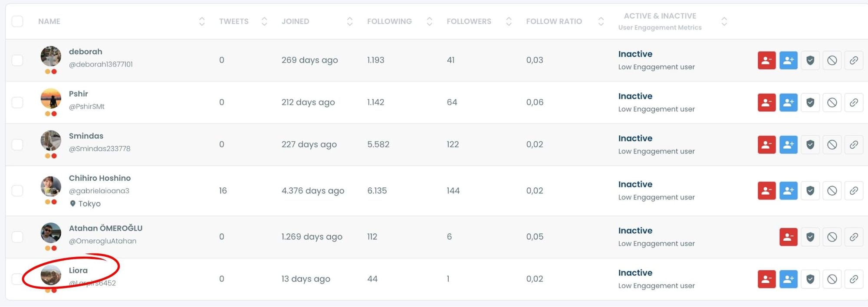Viewport: 868px width, 307px height.
Task: Unfollow deborah using the red user-minus icon
Action: click(766, 60)
